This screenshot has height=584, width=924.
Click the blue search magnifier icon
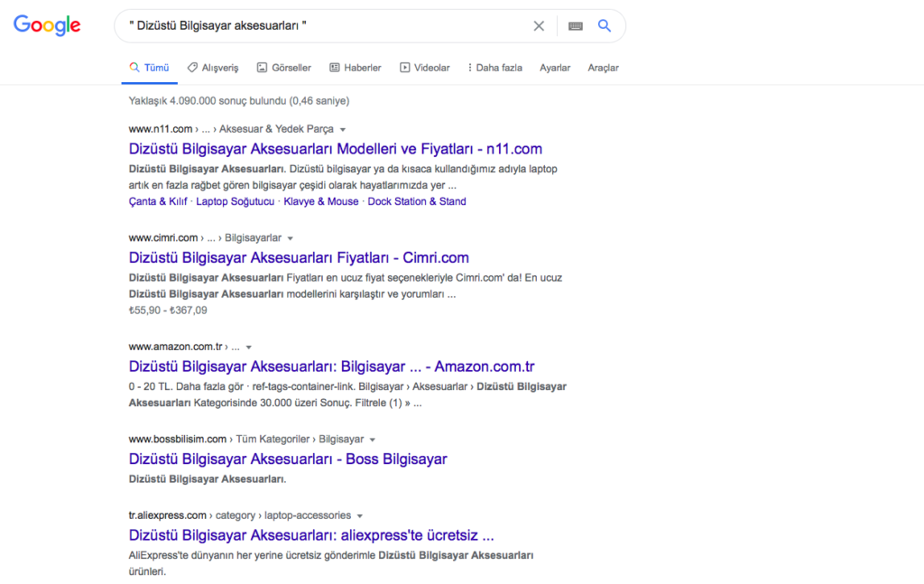604,25
